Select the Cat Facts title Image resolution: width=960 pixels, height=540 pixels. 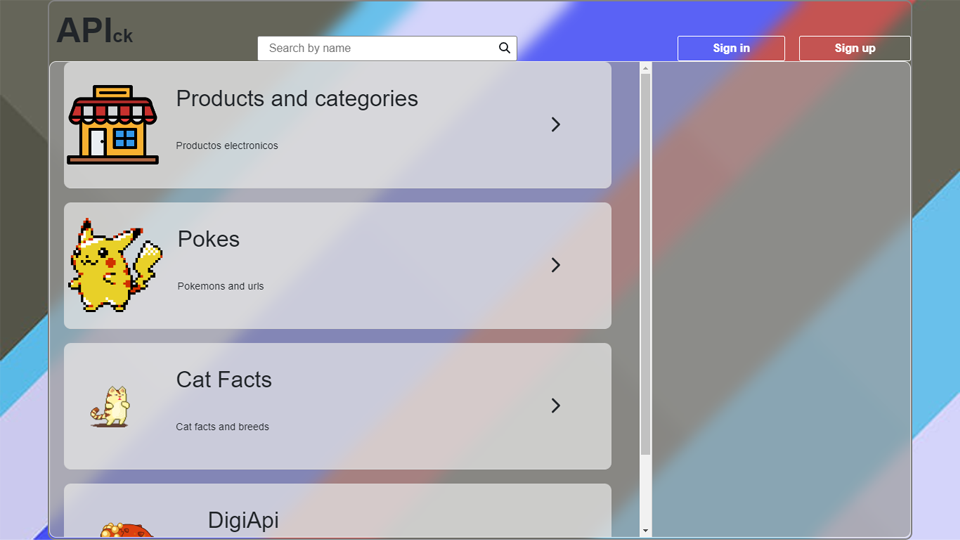click(224, 380)
